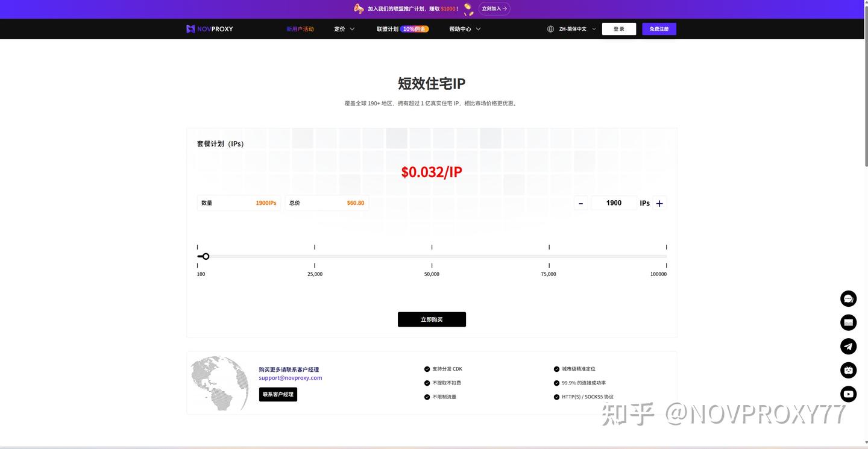Open the 联盟计划 10%佣金 menu item
The height and width of the screenshot is (449, 868).
pos(402,28)
